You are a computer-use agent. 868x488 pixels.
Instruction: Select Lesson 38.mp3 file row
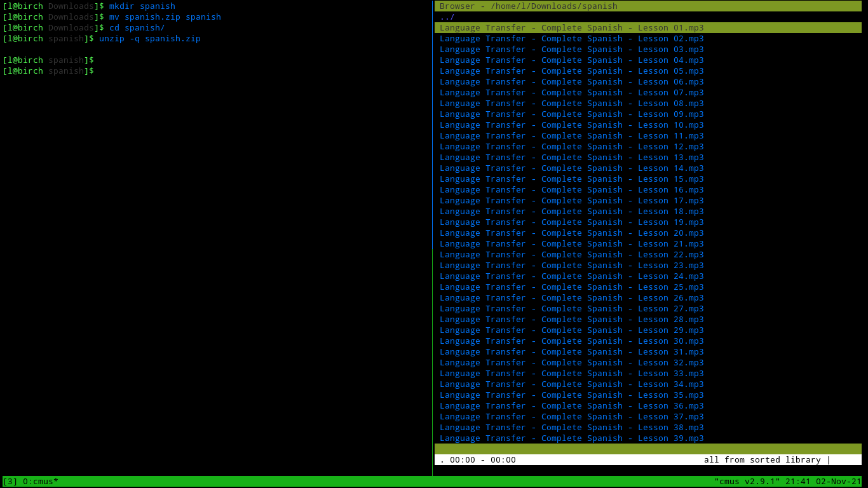[648, 427]
